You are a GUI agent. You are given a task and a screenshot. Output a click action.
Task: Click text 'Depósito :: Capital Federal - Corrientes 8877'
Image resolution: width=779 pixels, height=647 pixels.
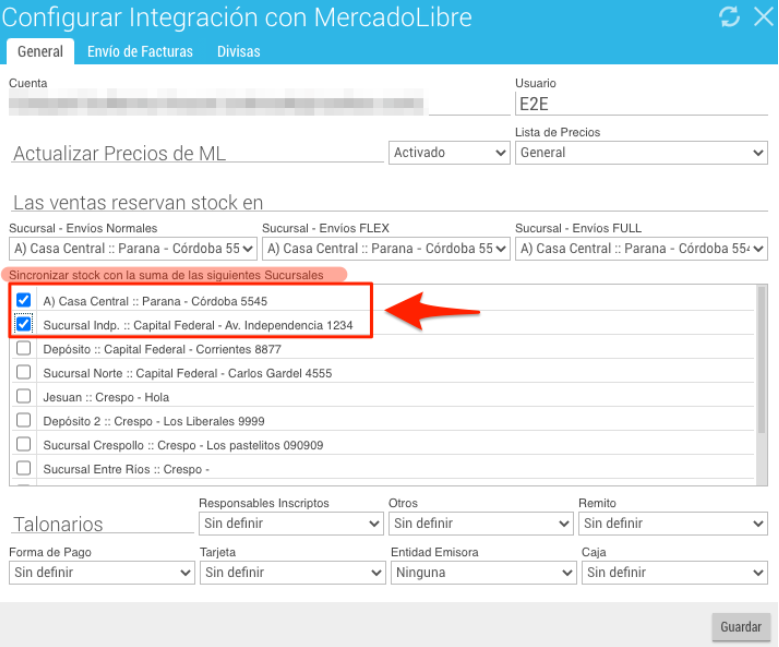click(x=162, y=349)
